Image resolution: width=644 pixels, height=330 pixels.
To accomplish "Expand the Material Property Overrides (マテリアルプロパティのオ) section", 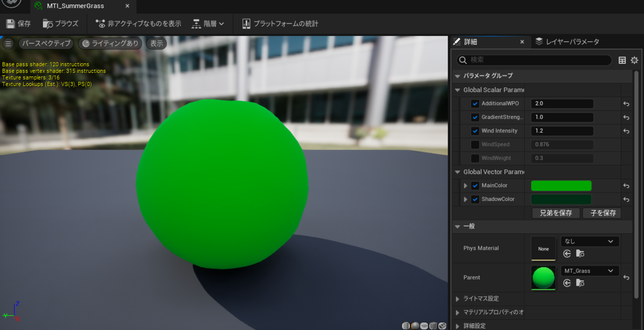I will point(458,312).
